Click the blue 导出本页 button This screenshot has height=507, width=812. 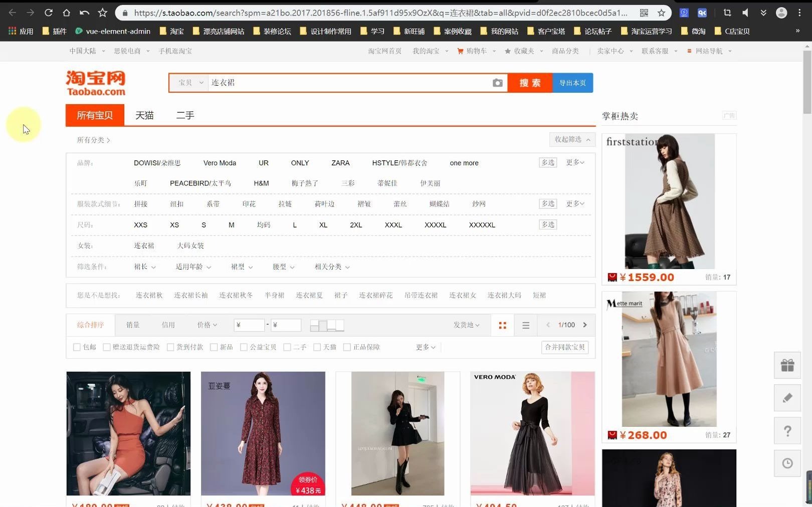click(573, 83)
